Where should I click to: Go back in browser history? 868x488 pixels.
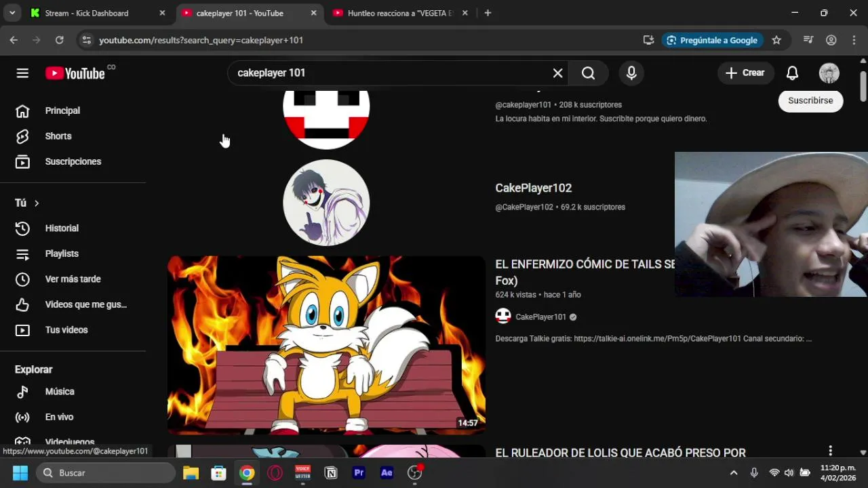point(14,40)
